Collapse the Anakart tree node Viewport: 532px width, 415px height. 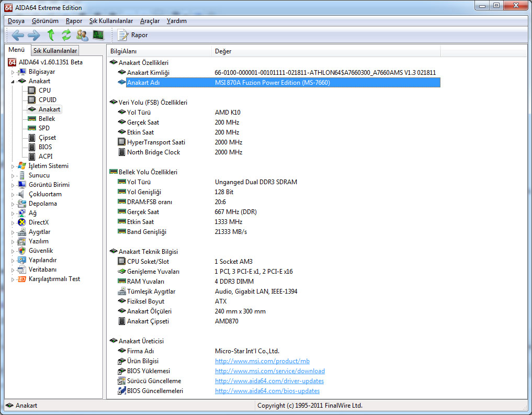tap(13, 82)
